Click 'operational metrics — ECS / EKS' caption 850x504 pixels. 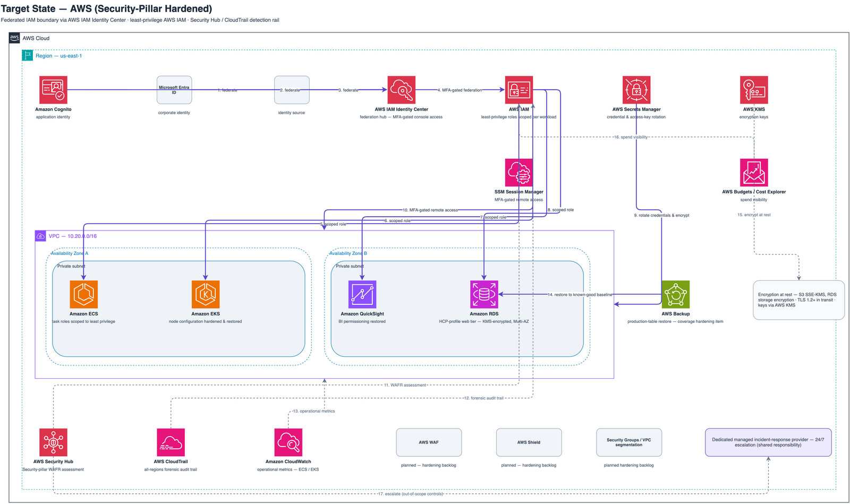click(x=288, y=469)
